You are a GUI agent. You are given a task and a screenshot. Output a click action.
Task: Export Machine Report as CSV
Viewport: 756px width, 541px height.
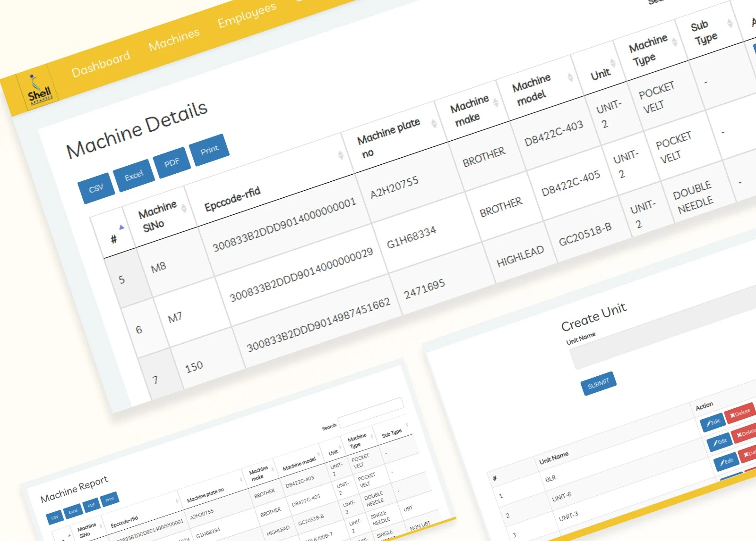coord(55,517)
